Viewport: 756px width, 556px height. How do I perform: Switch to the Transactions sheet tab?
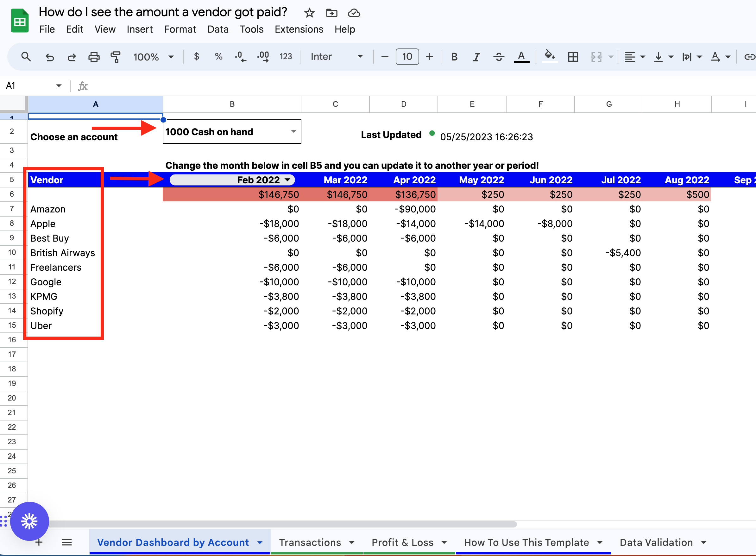(x=317, y=542)
